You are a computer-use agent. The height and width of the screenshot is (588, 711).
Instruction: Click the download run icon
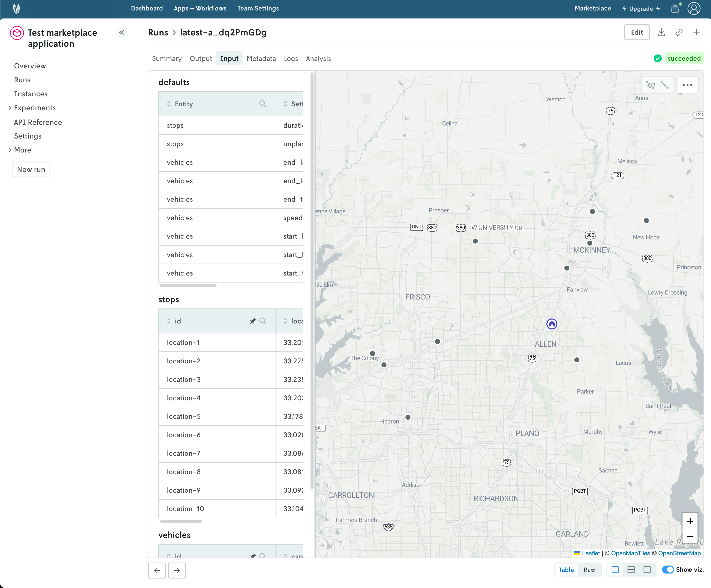coord(661,32)
